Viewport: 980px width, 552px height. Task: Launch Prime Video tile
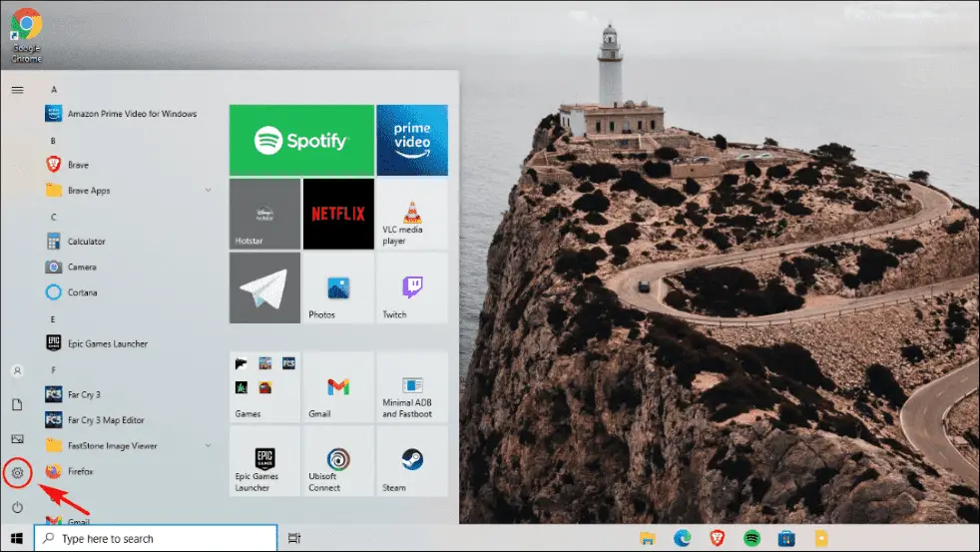tap(412, 140)
